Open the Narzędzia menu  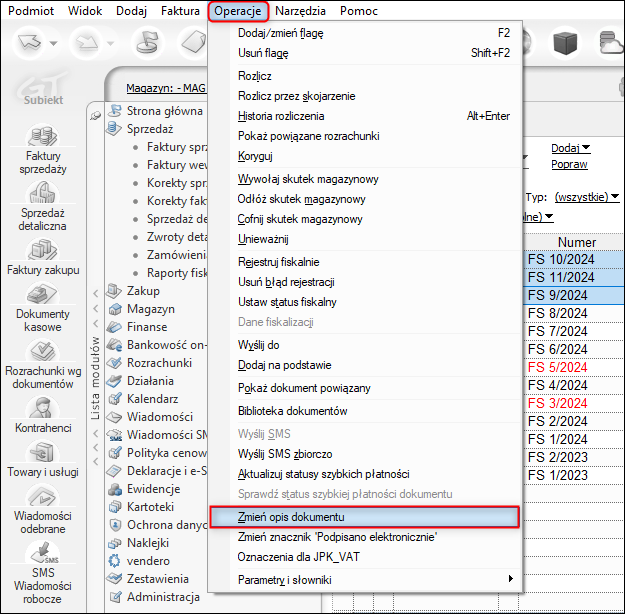pos(300,11)
